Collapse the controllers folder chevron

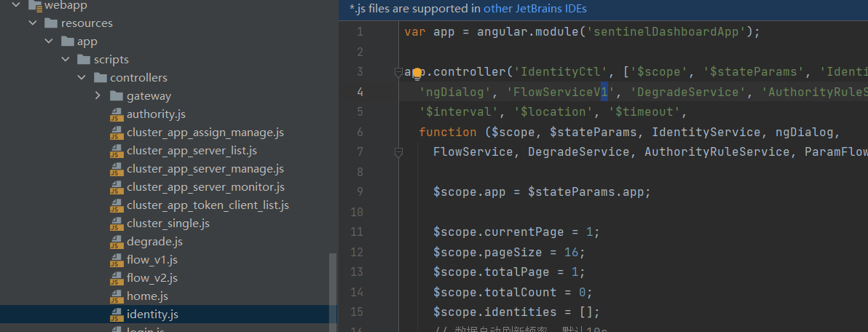82,78
